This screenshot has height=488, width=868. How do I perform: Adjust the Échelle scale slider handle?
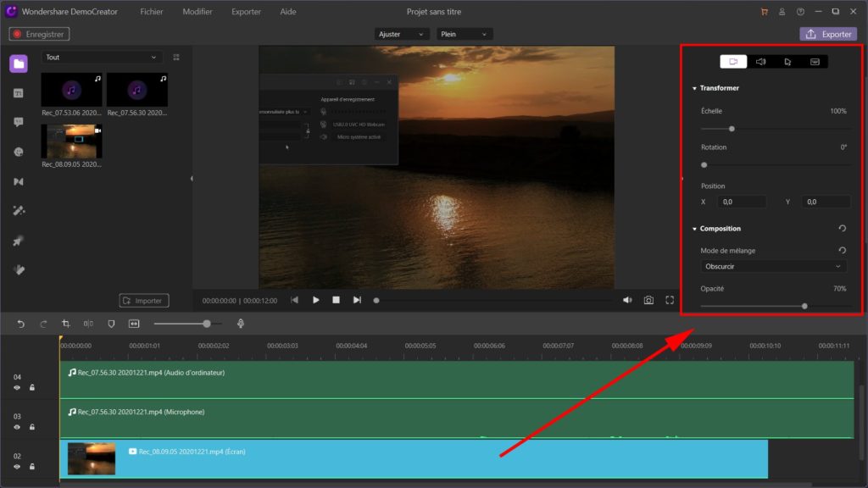pyautogui.click(x=732, y=129)
